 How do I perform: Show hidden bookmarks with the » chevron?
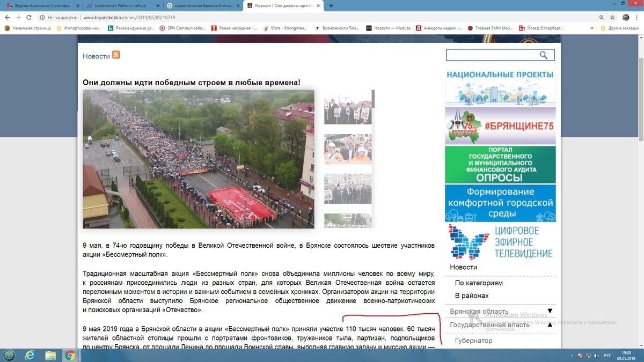point(592,28)
